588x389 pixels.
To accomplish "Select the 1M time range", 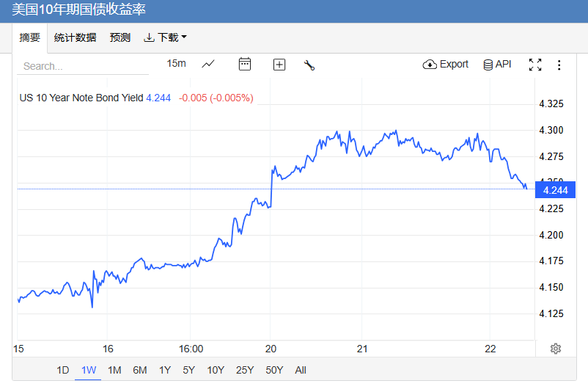I will coord(114,370).
